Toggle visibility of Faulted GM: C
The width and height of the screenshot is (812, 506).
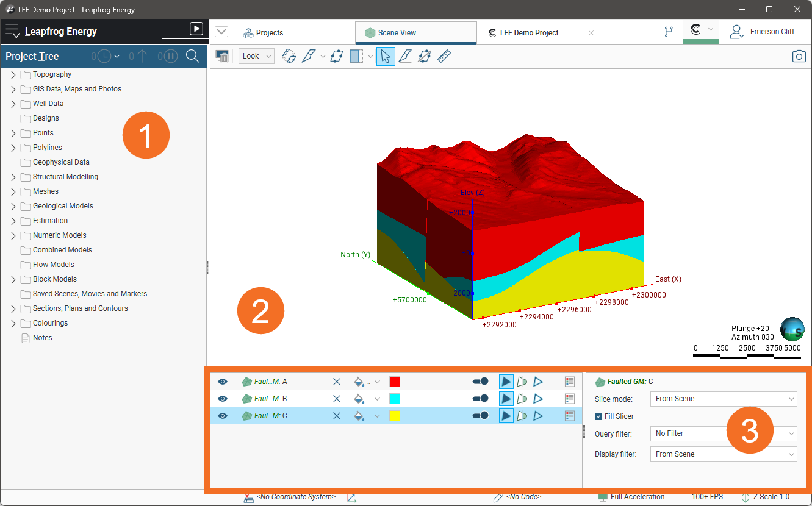tap(223, 416)
